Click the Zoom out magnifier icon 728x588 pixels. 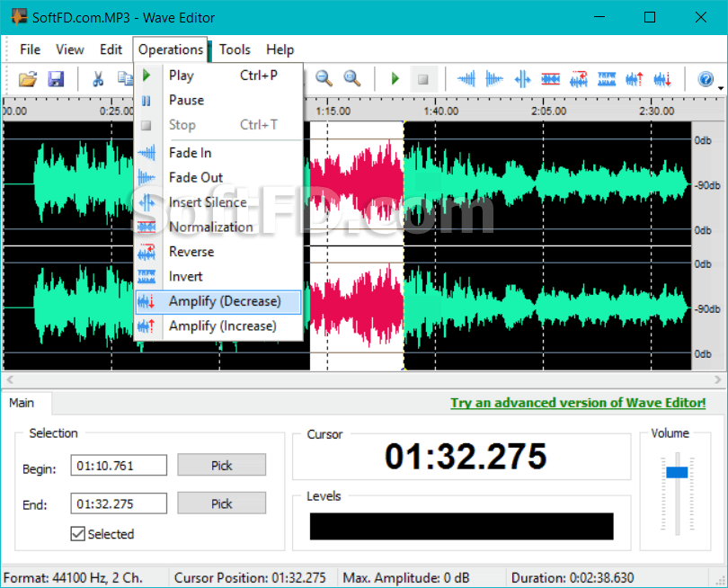(324, 78)
